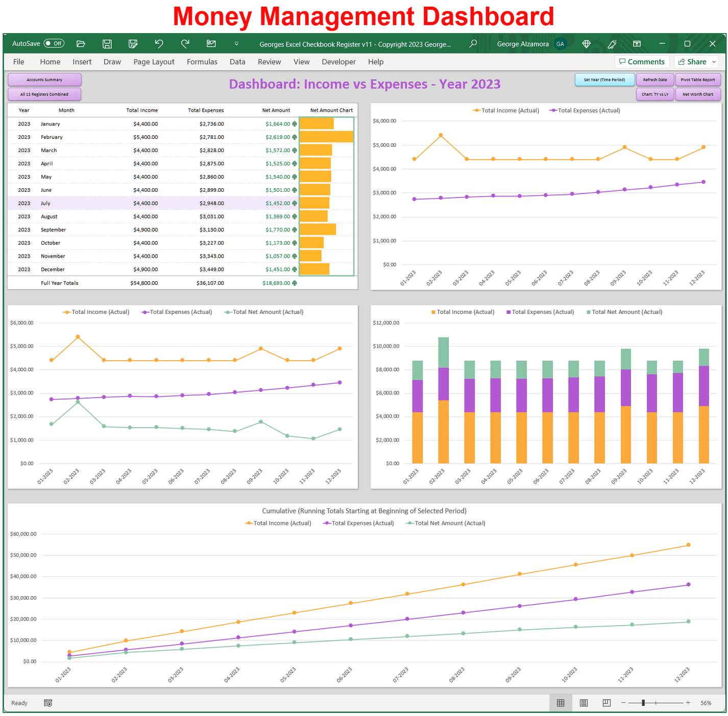This screenshot has width=728, height=716.
Task: Switch to the Formulas ribbon tab
Action: 202,61
